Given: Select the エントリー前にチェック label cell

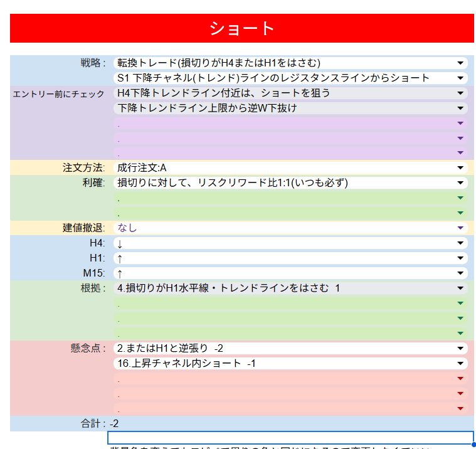Looking at the screenshot, I should click(59, 94).
